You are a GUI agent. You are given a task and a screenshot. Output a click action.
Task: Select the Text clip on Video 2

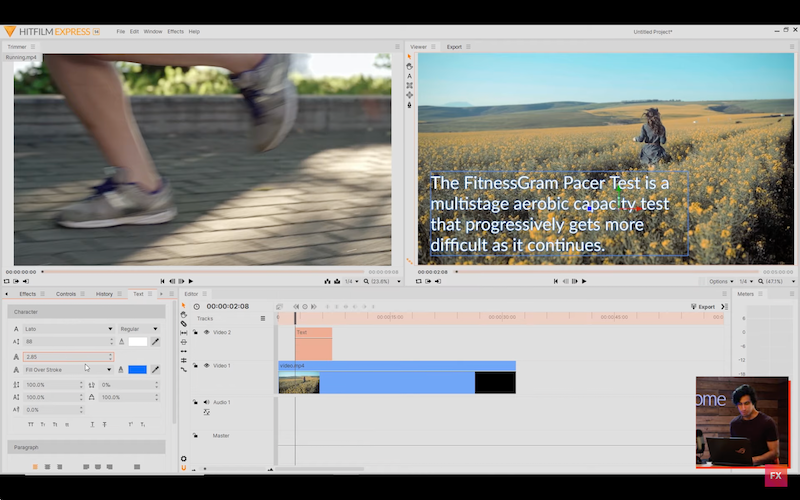[313, 344]
